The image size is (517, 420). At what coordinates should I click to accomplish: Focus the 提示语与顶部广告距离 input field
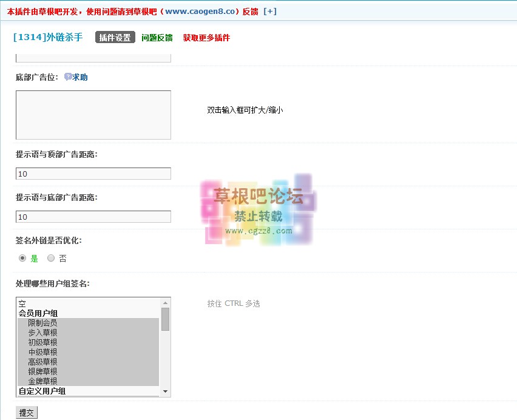click(93, 174)
